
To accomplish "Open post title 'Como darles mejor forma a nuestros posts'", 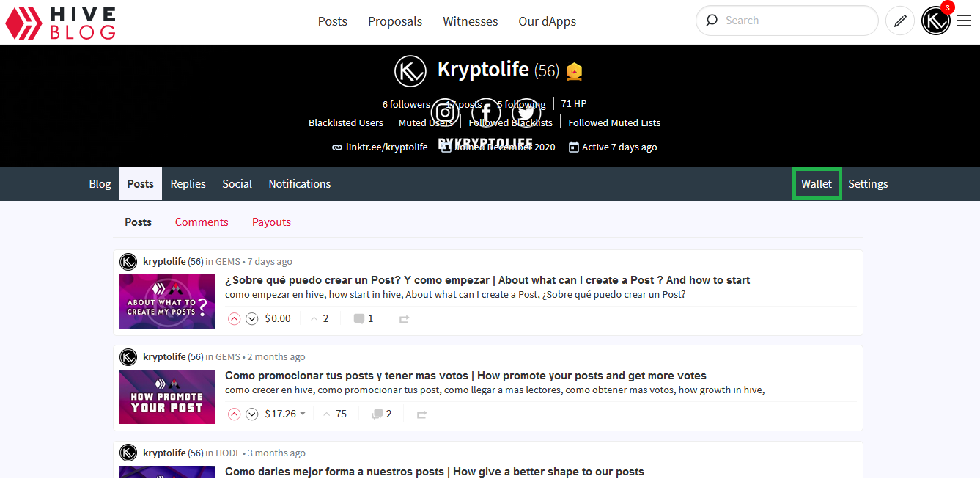I will (x=434, y=472).
